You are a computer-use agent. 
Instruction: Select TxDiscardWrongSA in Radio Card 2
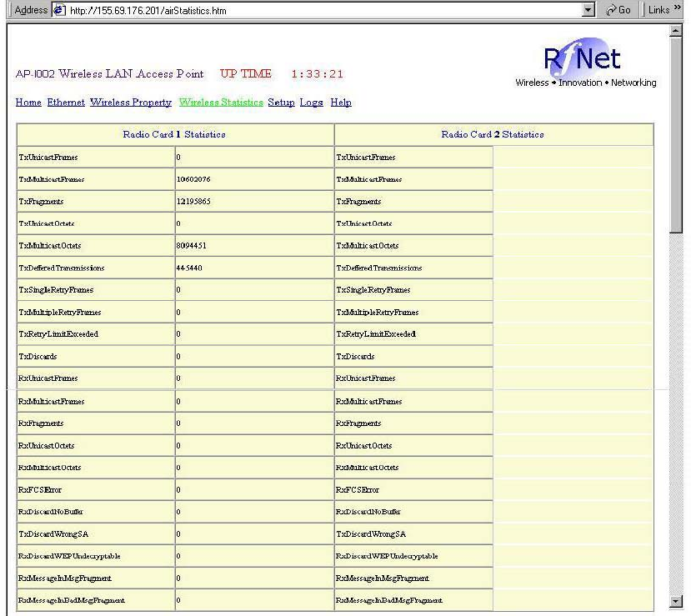(371, 534)
